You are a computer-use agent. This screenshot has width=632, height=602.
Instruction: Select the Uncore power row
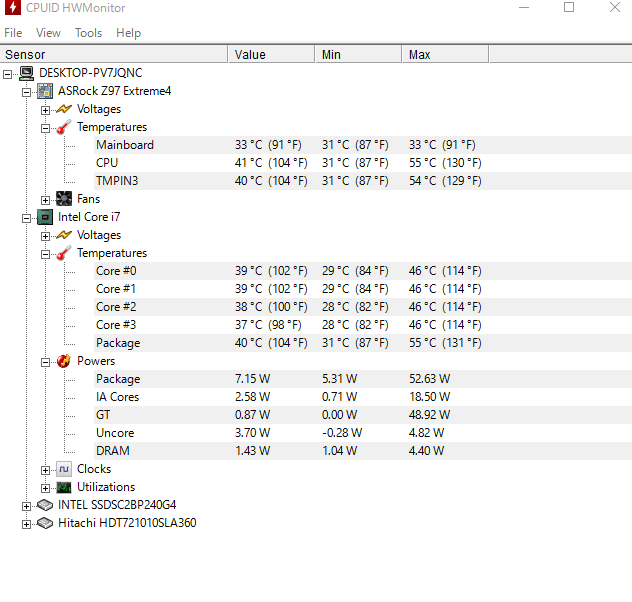363,433
